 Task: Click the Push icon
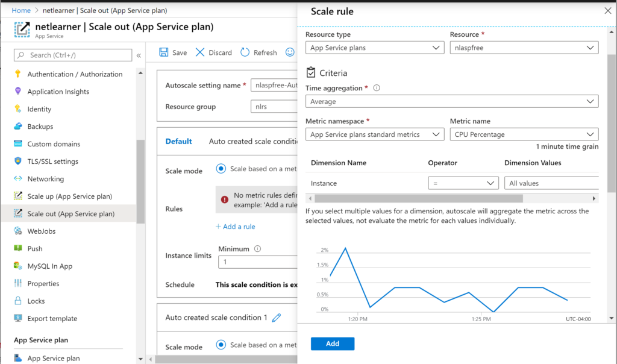pyautogui.click(x=17, y=248)
